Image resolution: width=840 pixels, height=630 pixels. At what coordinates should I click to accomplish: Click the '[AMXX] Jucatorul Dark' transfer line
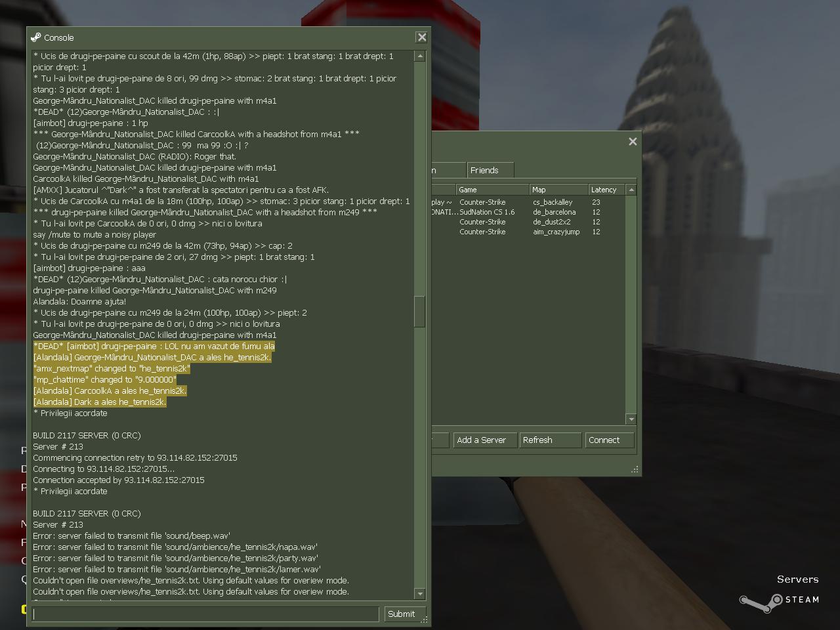pyautogui.click(x=180, y=190)
